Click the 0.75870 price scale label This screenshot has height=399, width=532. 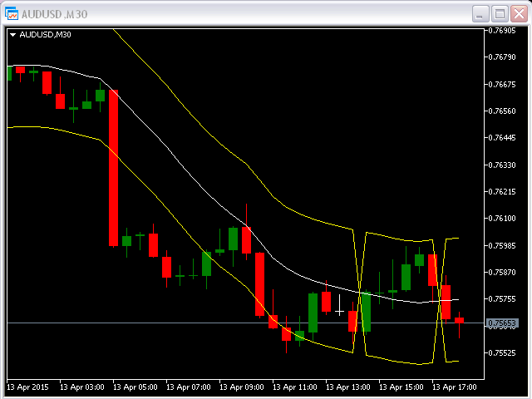click(502, 272)
